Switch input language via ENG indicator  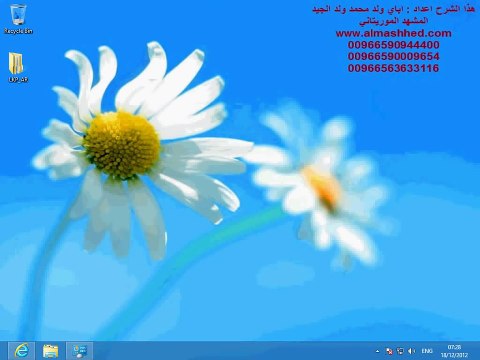tap(427, 351)
